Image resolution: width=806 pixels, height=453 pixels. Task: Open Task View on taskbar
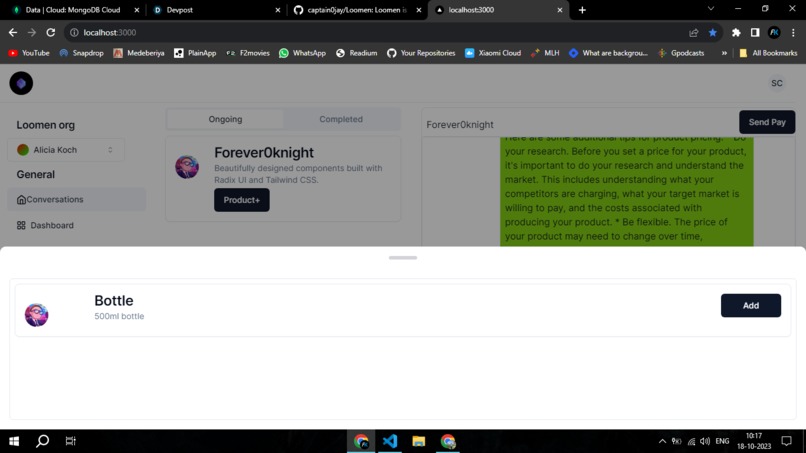click(x=70, y=441)
